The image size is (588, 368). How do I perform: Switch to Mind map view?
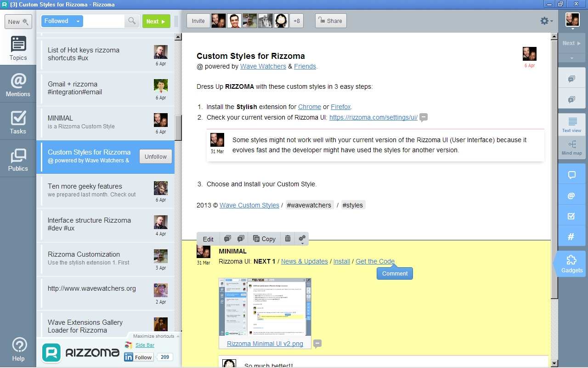(x=572, y=148)
